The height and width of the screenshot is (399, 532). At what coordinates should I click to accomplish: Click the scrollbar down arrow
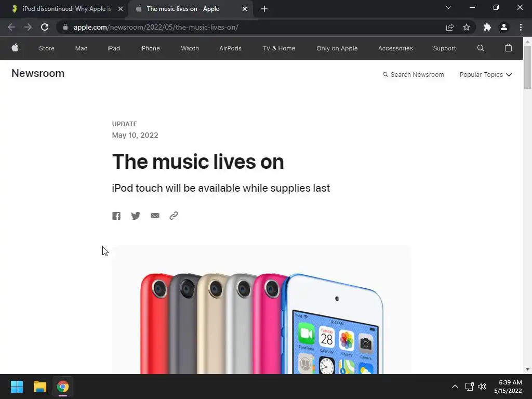pos(527,369)
